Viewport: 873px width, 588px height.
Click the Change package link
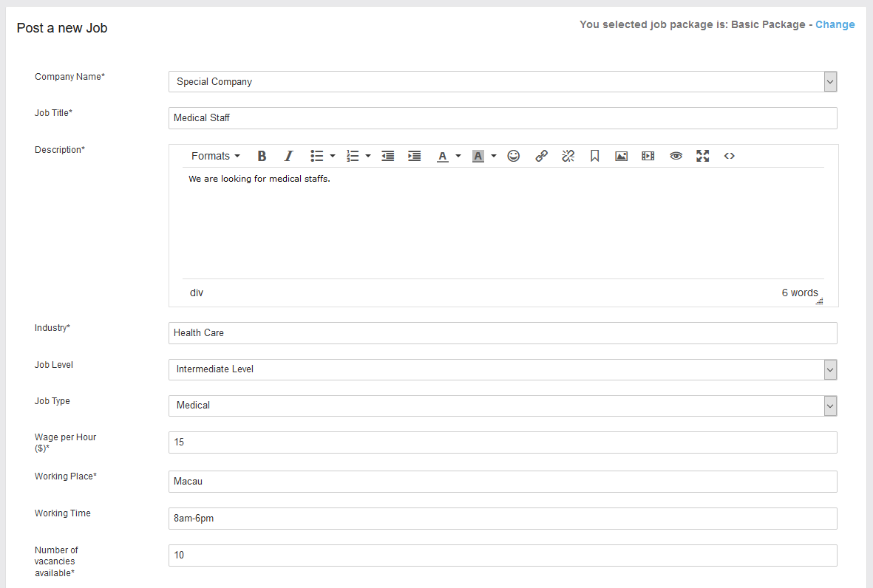(x=835, y=24)
